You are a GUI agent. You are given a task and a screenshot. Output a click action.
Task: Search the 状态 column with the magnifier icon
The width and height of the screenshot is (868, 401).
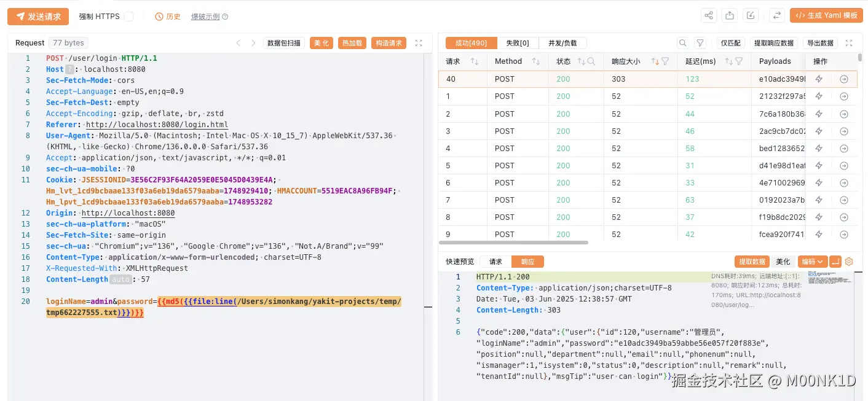(x=591, y=61)
